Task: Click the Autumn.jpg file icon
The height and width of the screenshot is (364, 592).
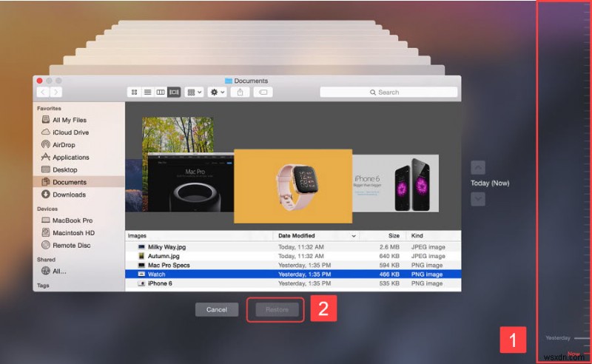Action: (141, 256)
